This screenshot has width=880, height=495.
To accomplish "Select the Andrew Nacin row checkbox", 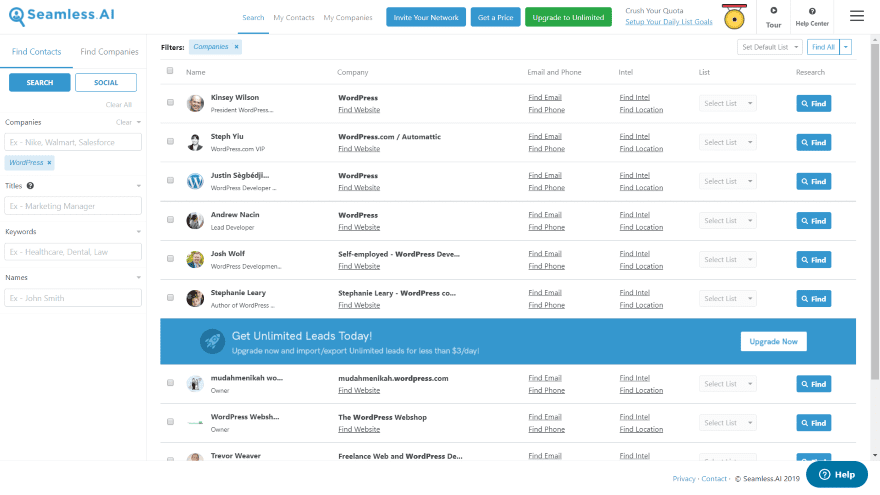I will [x=170, y=220].
